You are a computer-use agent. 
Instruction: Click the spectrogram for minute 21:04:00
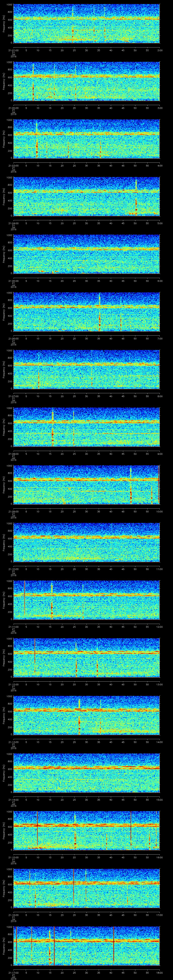coord(87,196)
